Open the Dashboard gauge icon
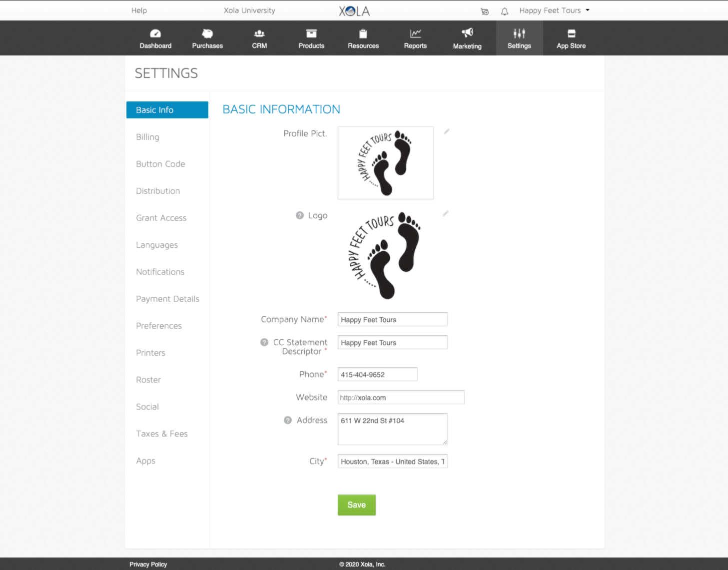728x570 pixels. 155,33
